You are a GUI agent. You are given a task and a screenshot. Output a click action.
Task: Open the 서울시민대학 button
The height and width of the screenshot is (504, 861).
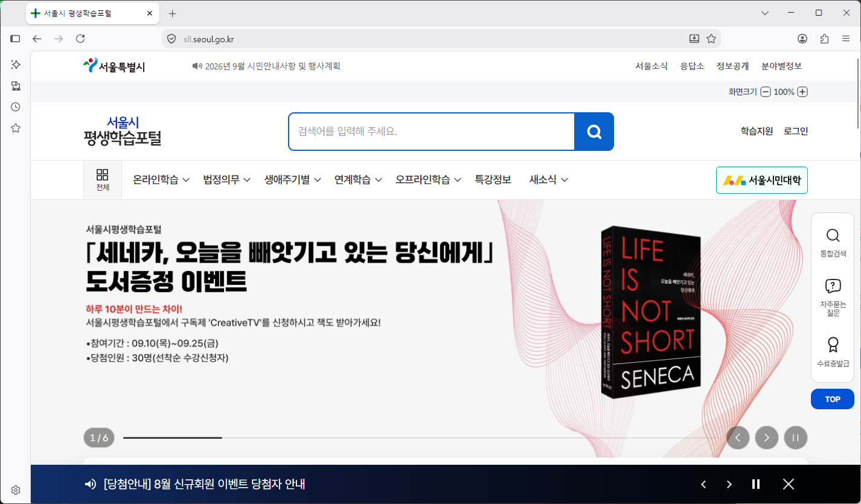(x=762, y=180)
